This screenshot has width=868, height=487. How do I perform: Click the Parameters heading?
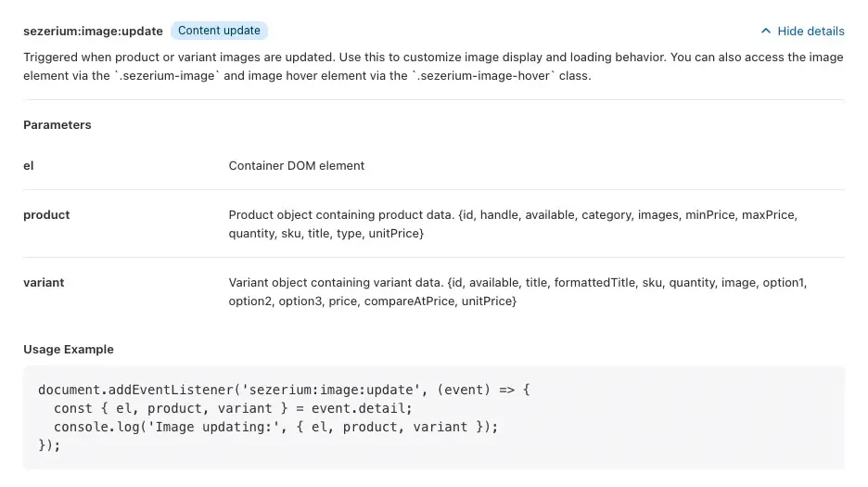pyautogui.click(x=57, y=124)
